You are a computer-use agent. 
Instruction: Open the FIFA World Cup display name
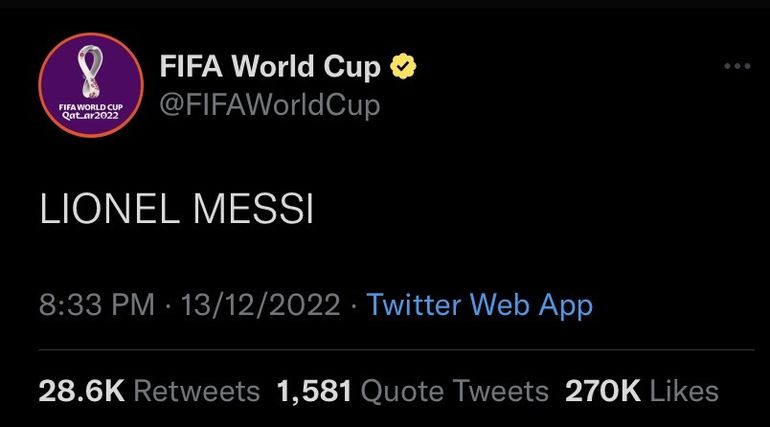tap(270, 67)
